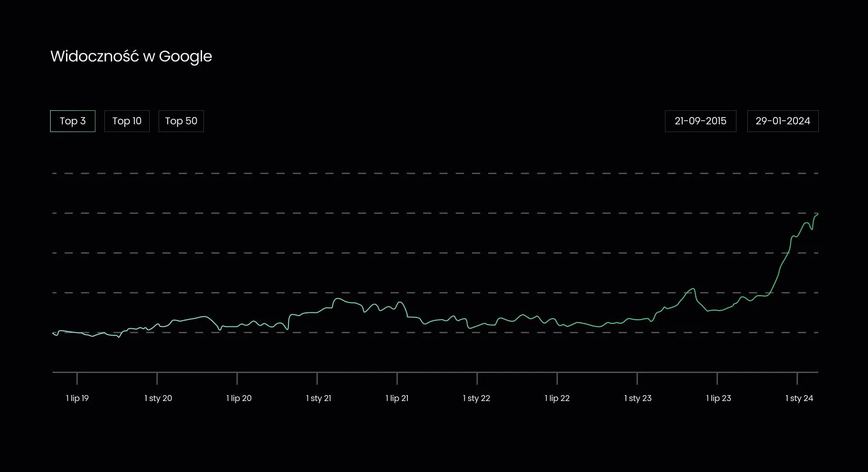The height and width of the screenshot is (472, 868).
Task: Pick the '1 lip 22' date marker
Action: tap(557, 398)
